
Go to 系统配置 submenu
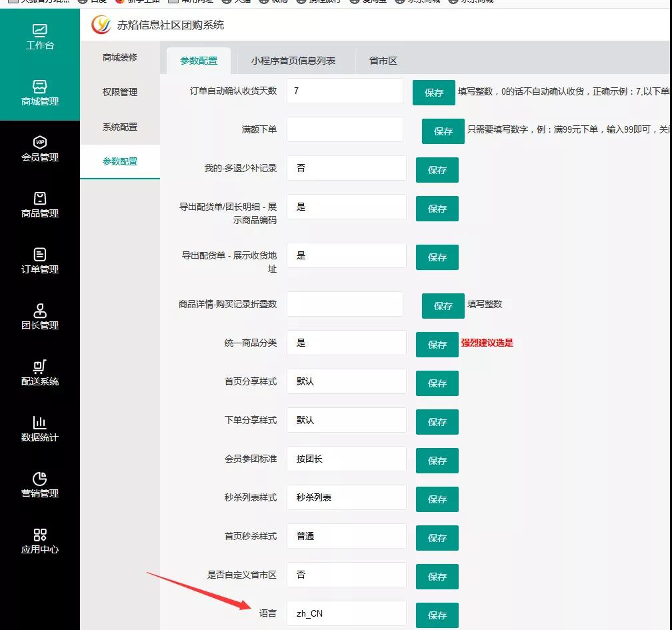120,127
